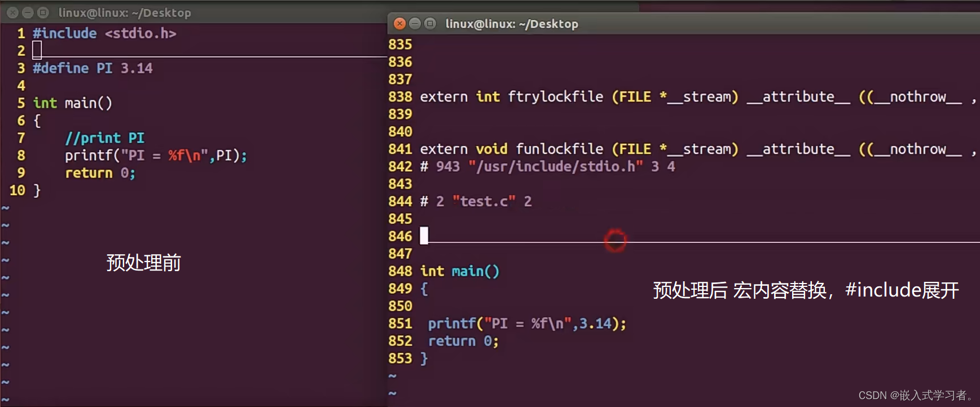
Task: Minimize the left terminal window
Action: point(28,12)
